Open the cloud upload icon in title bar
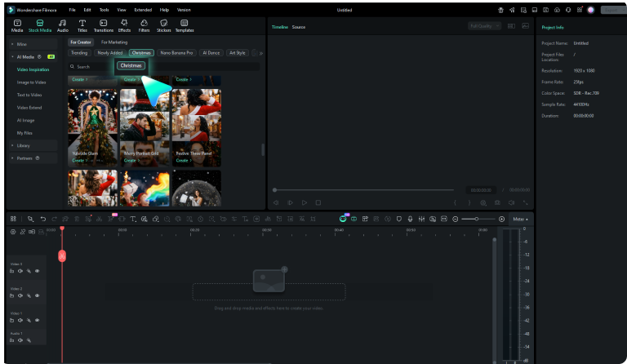 [x=557, y=10]
